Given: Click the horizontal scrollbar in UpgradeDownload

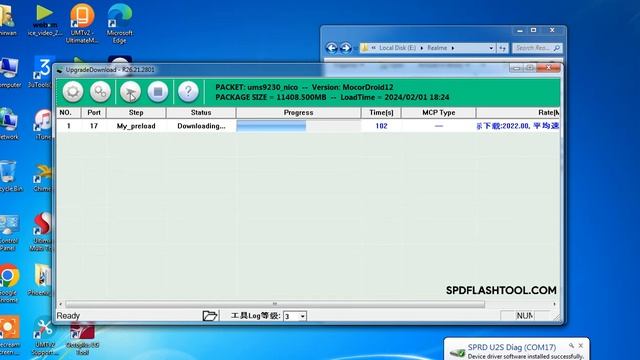Looking at the screenshot, I should (275, 304).
